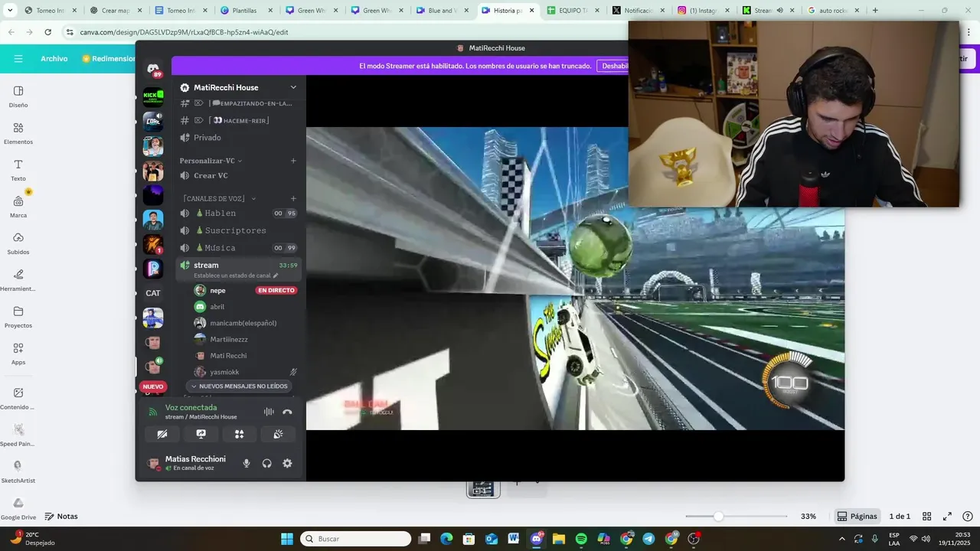Toggle Discord camera on or off
This screenshot has height=551, width=980.
162,434
